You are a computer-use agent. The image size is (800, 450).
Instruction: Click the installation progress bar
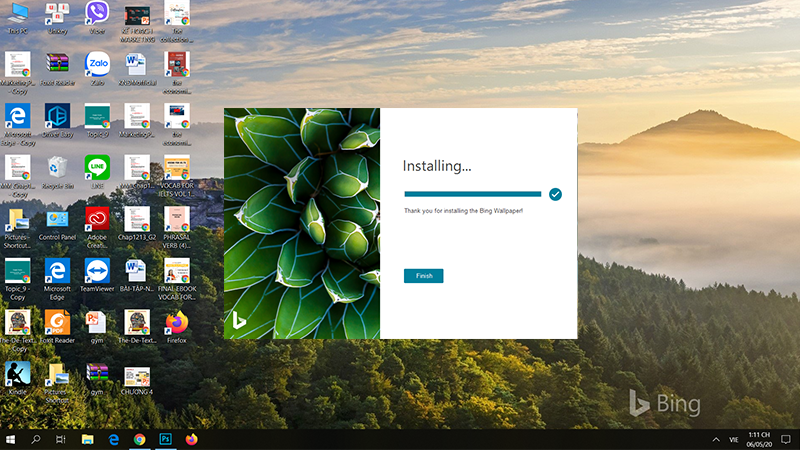pos(472,194)
